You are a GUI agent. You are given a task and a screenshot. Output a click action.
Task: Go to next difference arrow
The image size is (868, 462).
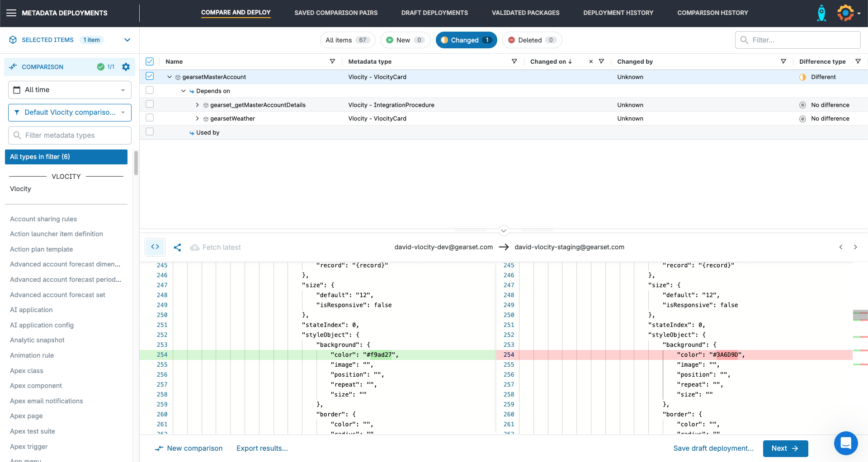[x=855, y=247]
